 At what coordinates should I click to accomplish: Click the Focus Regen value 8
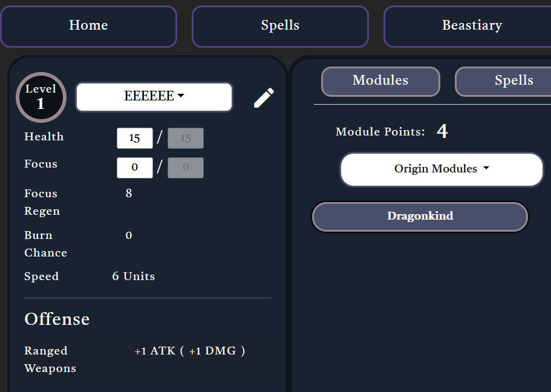129,194
